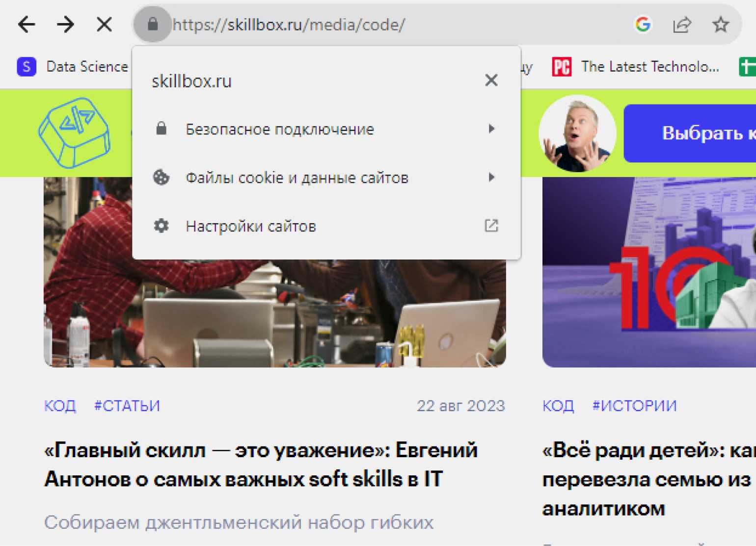The height and width of the screenshot is (546, 756).
Task: Click the browser back arrow
Action: tap(27, 25)
